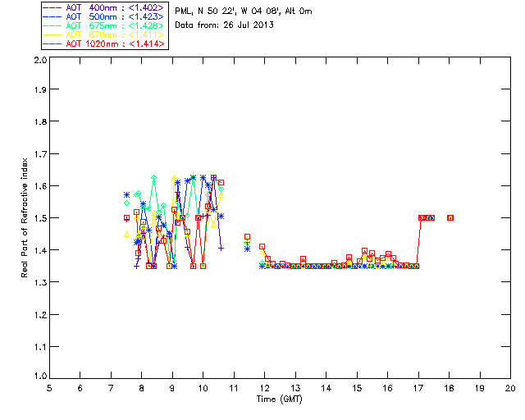The image size is (525, 420).
Task: Click the 12 x-axis hour label
Action: pos(264,388)
